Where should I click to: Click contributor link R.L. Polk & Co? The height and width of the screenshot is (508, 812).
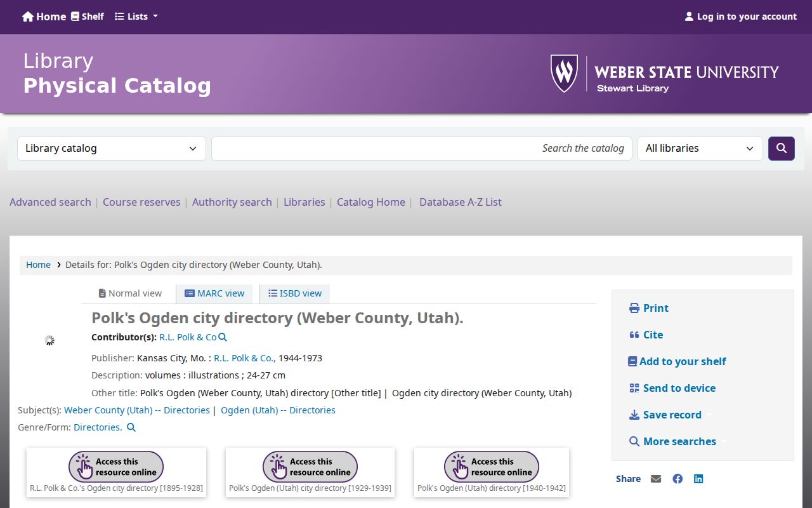pyautogui.click(x=188, y=337)
